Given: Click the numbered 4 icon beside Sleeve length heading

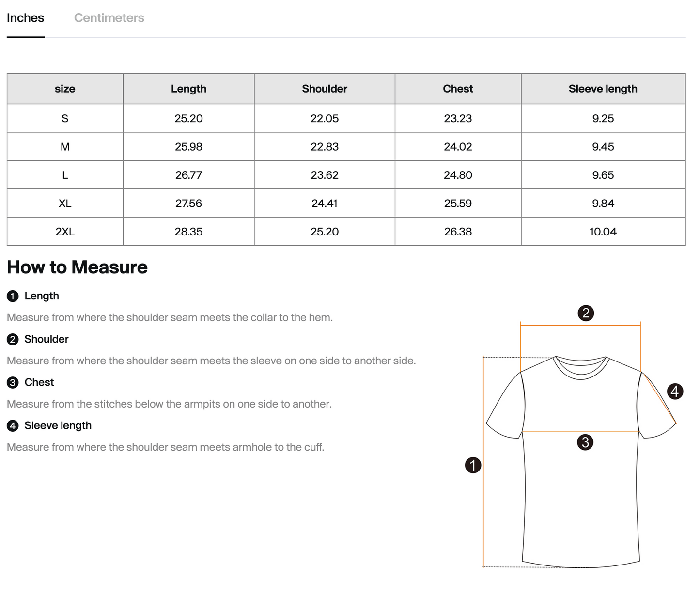Looking at the screenshot, I should click(x=13, y=425).
